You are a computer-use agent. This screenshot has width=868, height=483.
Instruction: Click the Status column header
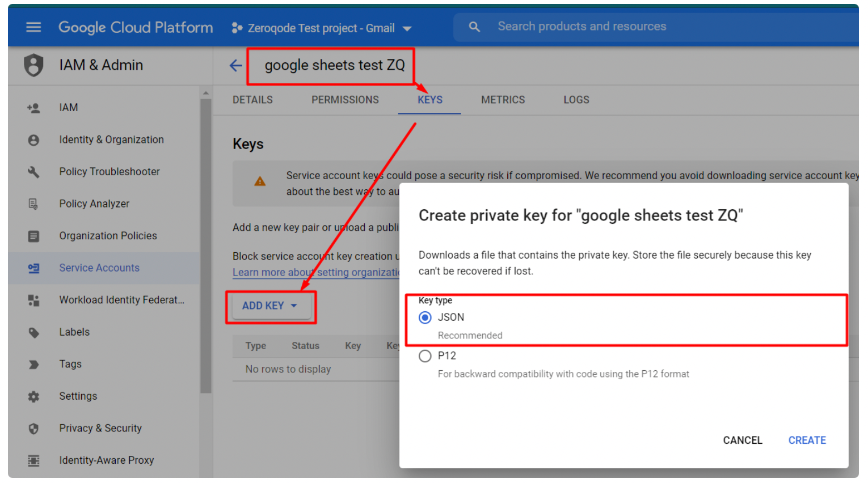pos(305,346)
